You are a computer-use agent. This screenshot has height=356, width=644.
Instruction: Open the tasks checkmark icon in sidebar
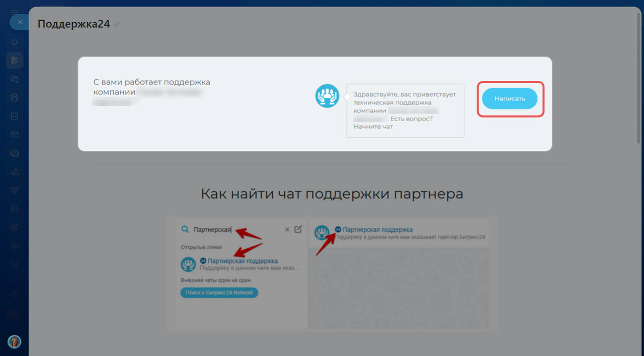point(15,116)
